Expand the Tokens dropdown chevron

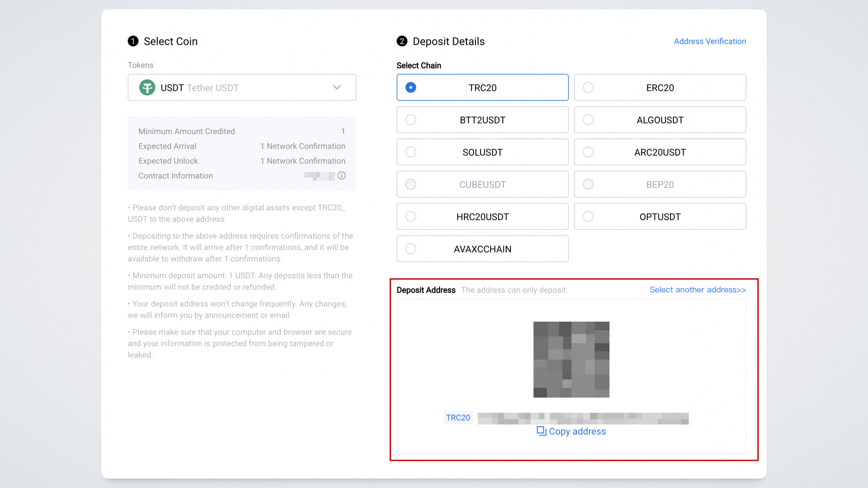point(337,88)
